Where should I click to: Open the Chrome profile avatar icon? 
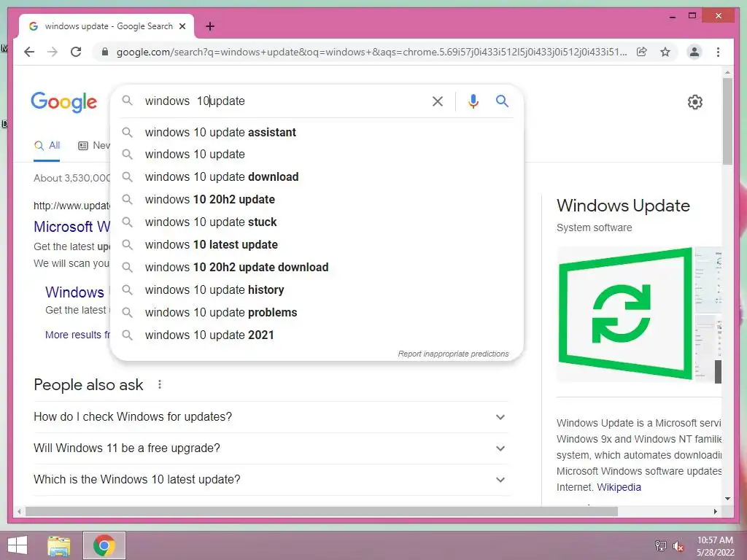point(694,52)
